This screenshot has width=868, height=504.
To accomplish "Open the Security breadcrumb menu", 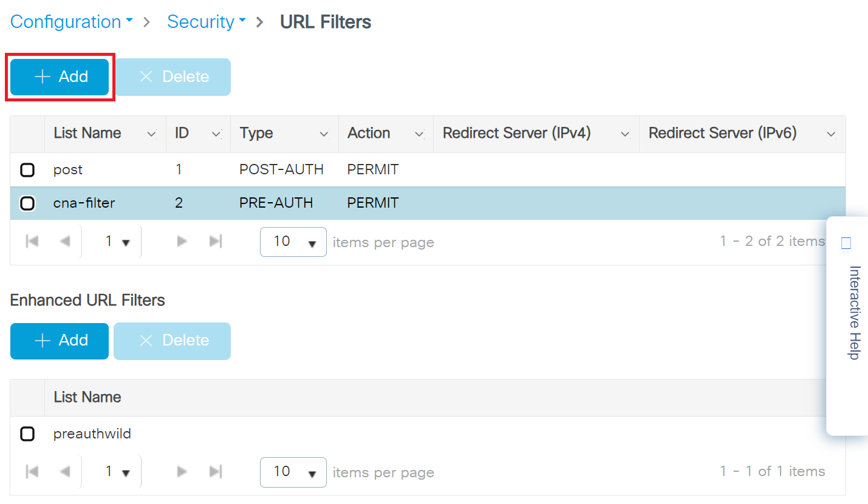I will pos(206,22).
